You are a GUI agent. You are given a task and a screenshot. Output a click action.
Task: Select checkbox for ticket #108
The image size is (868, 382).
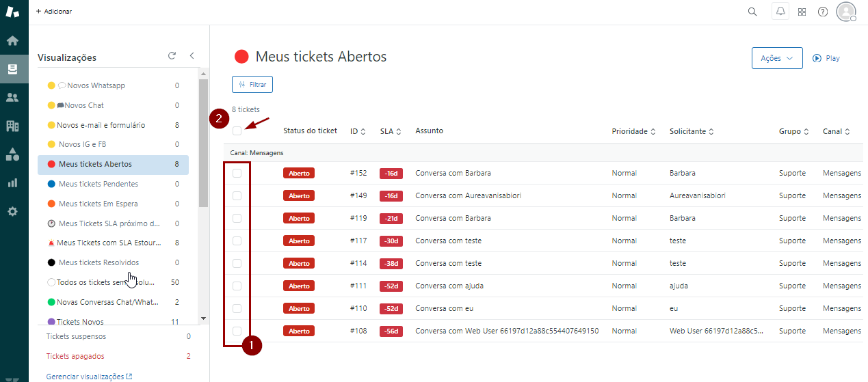(237, 331)
